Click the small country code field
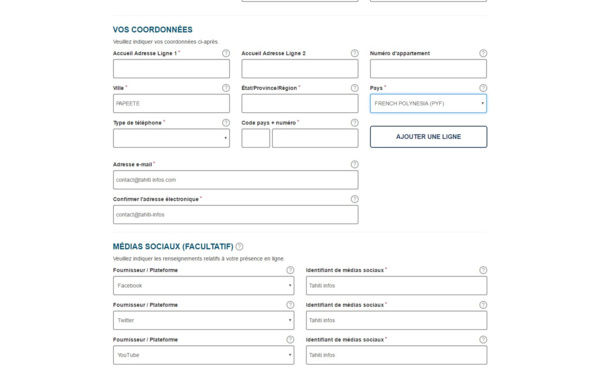 256,138
